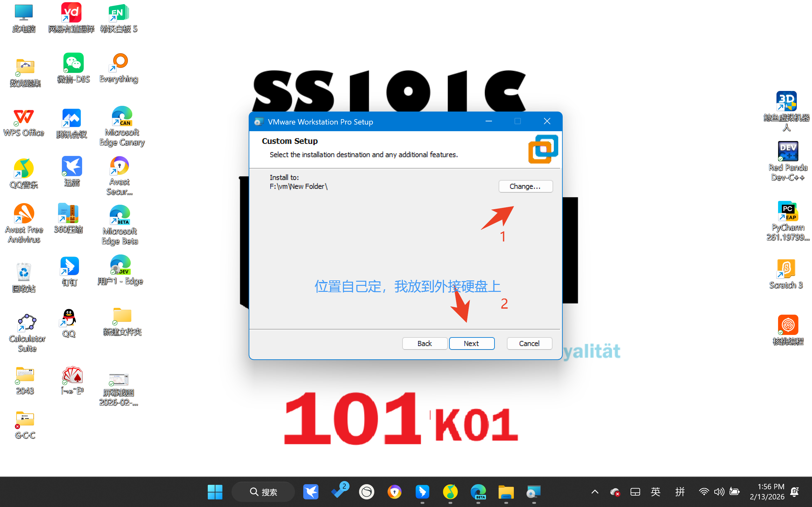
Task: Click the taskbar search box
Action: pyautogui.click(x=263, y=492)
